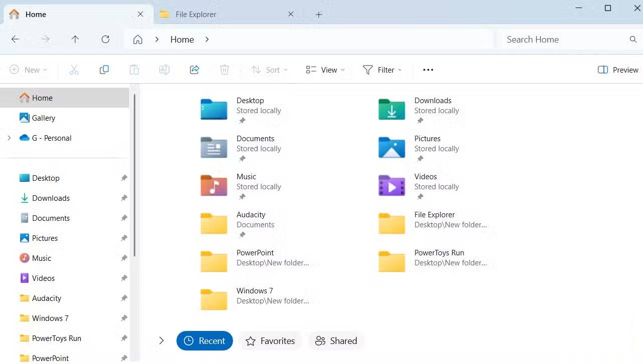This screenshot has width=643, height=364.
Task: Expand the G - Personal tree node
Action: point(9,138)
